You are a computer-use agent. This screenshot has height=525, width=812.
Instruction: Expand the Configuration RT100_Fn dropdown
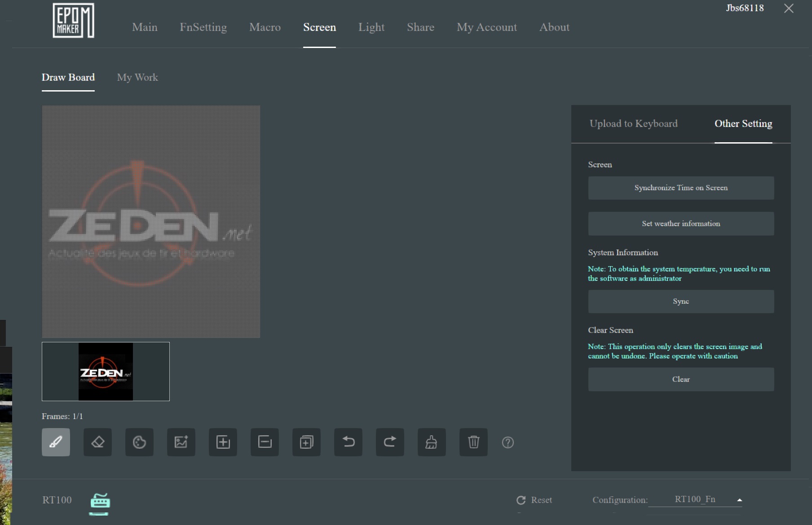click(x=739, y=500)
